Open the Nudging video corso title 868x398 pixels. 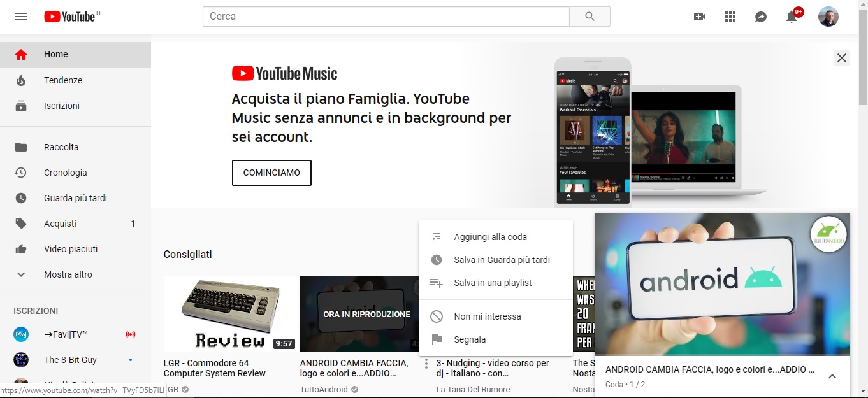click(x=493, y=368)
